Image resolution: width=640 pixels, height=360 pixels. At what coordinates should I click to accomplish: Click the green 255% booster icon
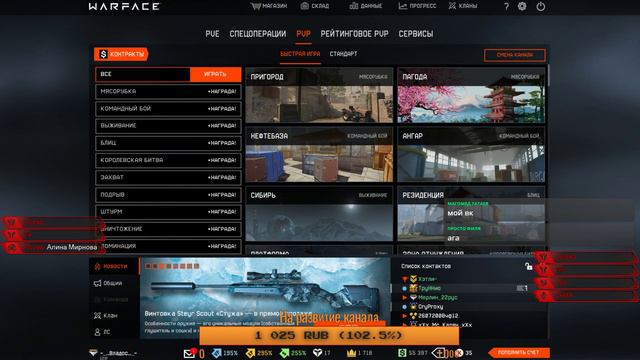pyautogui.click(x=284, y=353)
